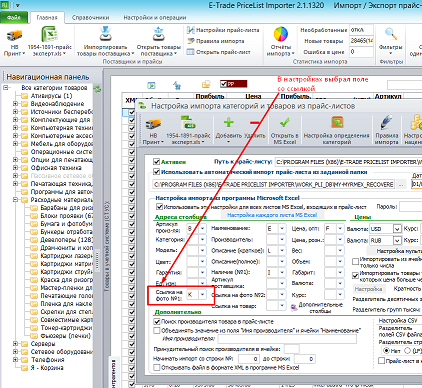Viewport: 422px width, 388px height.
Task: Open the Цена, опт column dropdown
Action: pos(340,229)
